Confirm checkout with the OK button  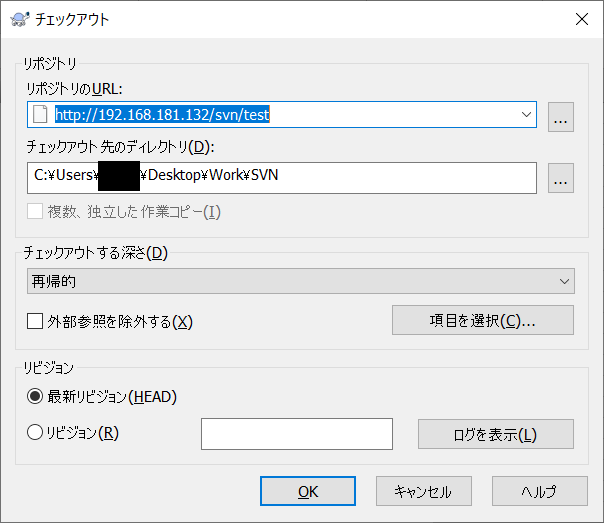[x=308, y=491]
